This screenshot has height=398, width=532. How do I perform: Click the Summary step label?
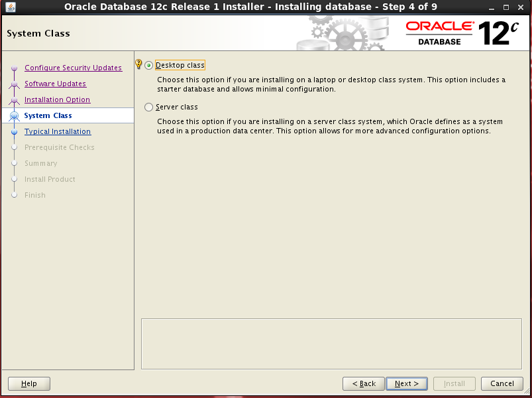coord(40,163)
